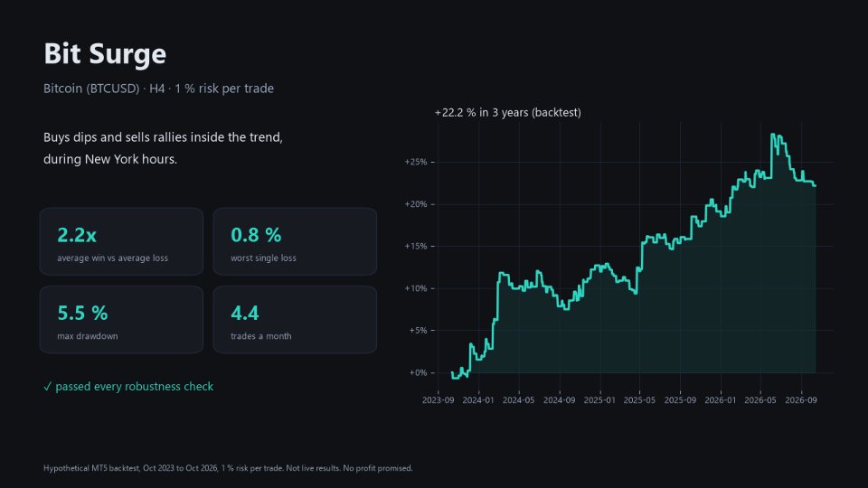Image resolution: width=868 pixels, height=488 pixels.
Task: Click the 2026-01 x-axis date label
Action: (721, 400)
